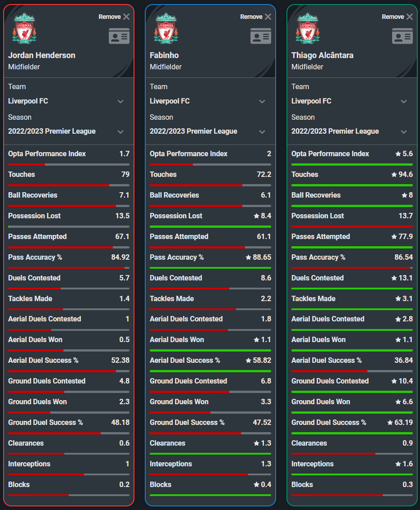
Task: Click the Jordan Henderson player name
Action: tap(41, 55)
